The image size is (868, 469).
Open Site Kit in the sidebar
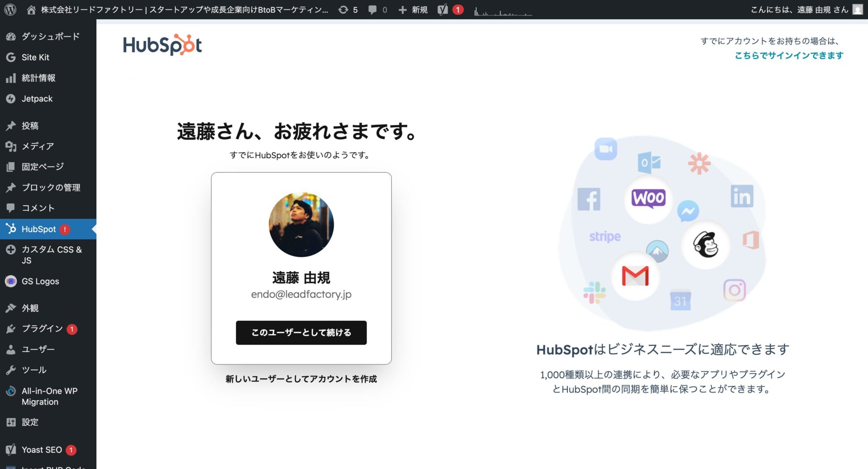(x=35, y=57)
